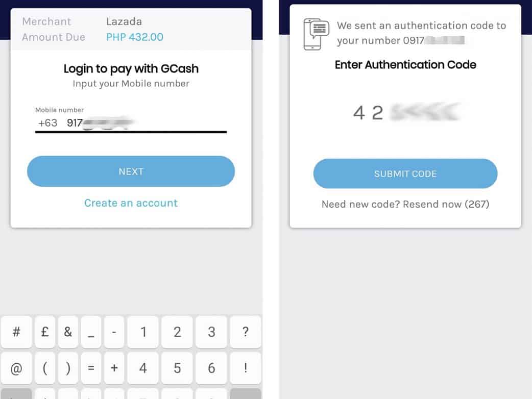Click the authentication code entry field
The image size is (532, 399).
[405, 113]
